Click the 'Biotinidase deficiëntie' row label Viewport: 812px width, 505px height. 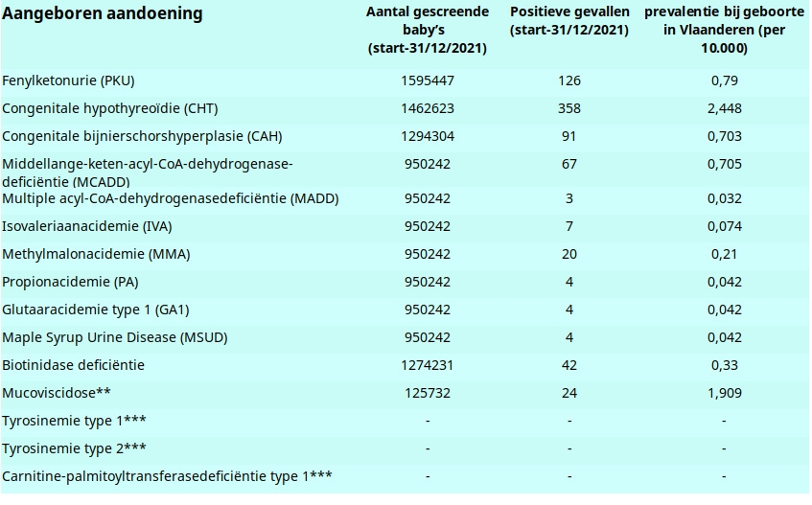(73, 366)
